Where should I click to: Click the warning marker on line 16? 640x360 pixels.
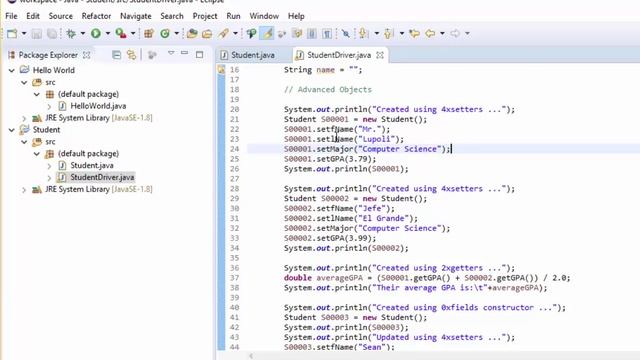point(221,70)
